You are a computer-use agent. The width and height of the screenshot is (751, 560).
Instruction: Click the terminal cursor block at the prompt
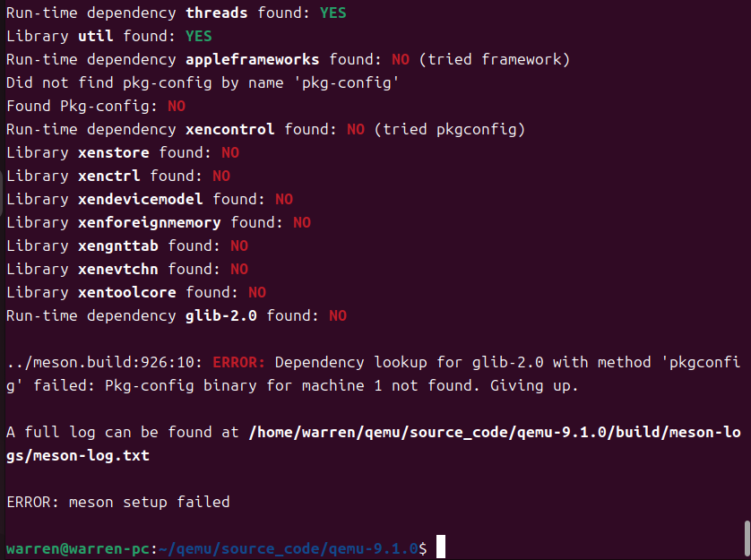[441, 547]
